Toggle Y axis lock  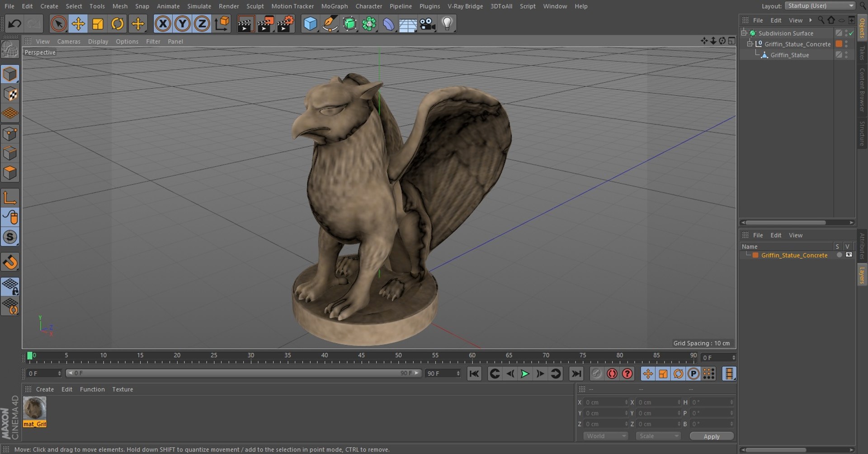click(182, 24)
